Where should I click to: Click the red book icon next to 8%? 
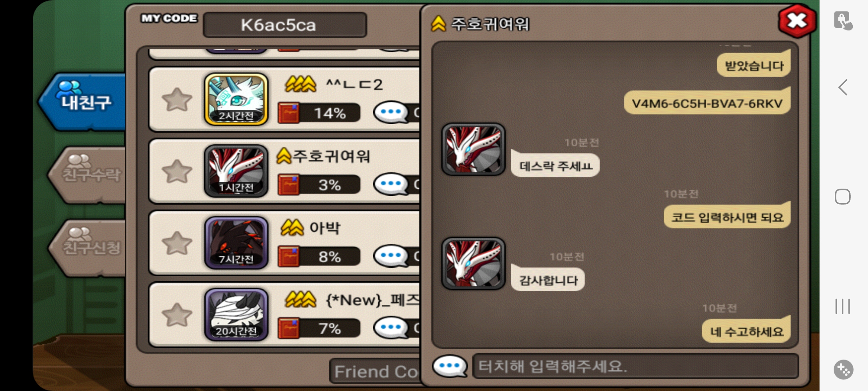click(289, 257)
